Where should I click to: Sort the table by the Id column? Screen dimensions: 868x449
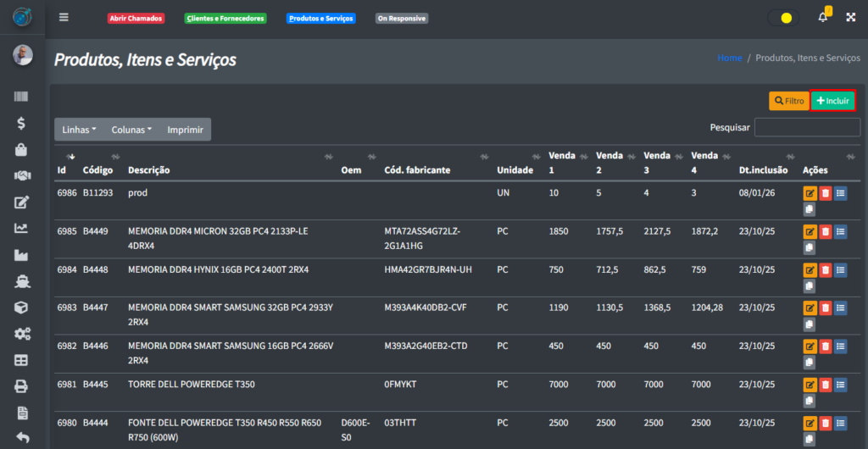(62, 169)
